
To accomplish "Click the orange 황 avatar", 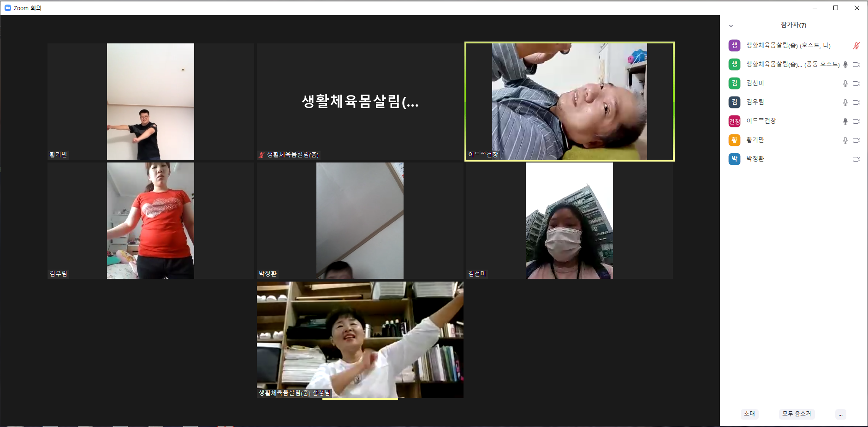I will pyautogui.click(x=734, y=140).
